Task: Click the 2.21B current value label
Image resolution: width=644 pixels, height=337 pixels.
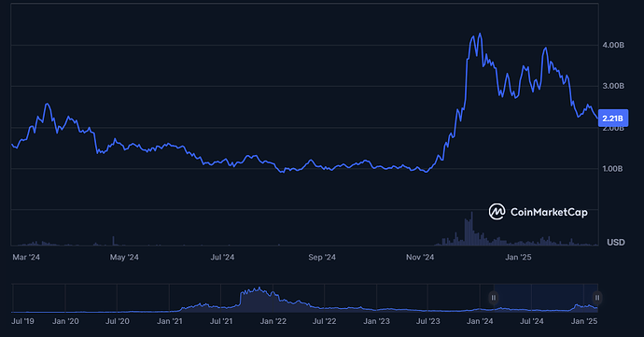Action: tap(613, 119)
